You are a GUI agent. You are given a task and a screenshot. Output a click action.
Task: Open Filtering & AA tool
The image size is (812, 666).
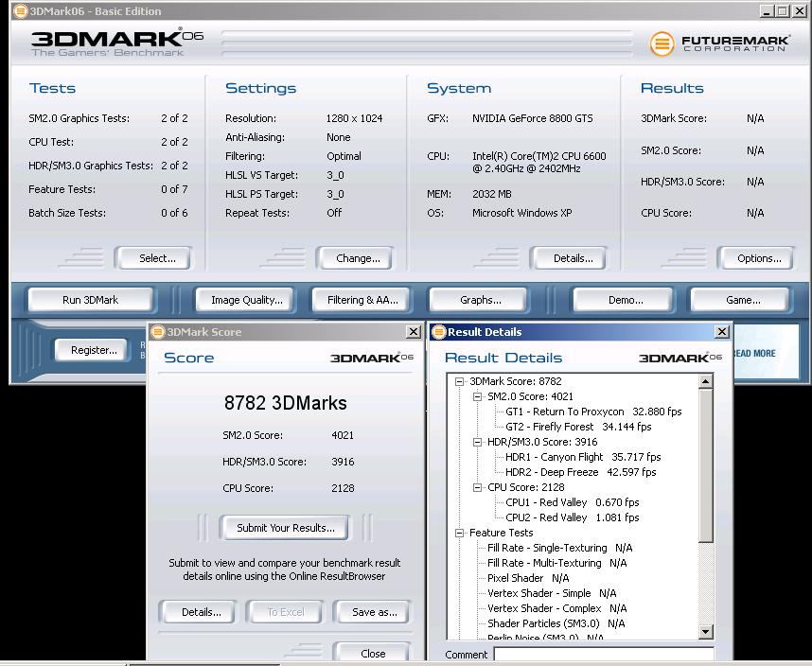click(x=361, y=300)
